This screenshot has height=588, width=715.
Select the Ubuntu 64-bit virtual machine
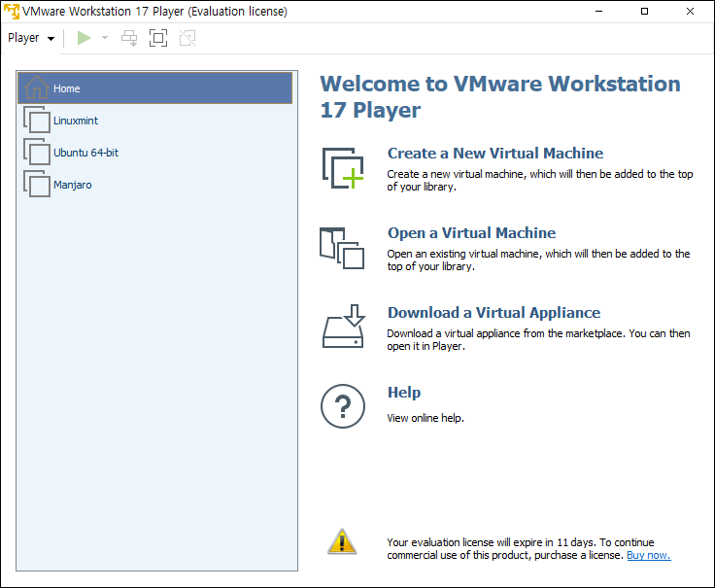155,153
